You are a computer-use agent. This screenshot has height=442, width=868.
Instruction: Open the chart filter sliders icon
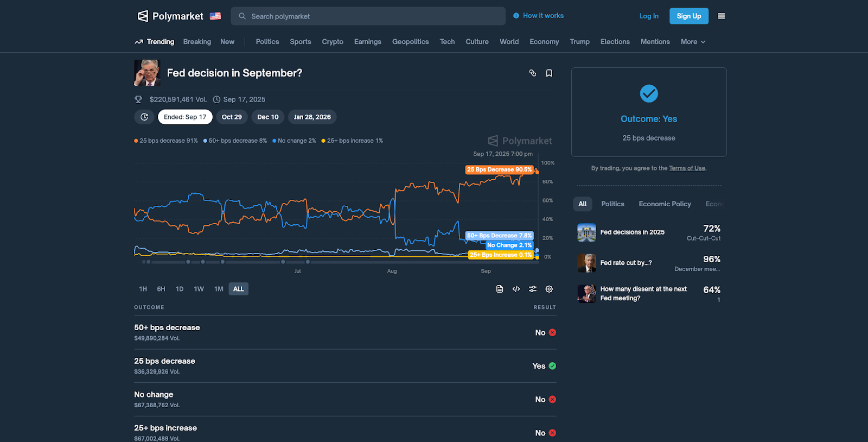(x=533, y=289)
